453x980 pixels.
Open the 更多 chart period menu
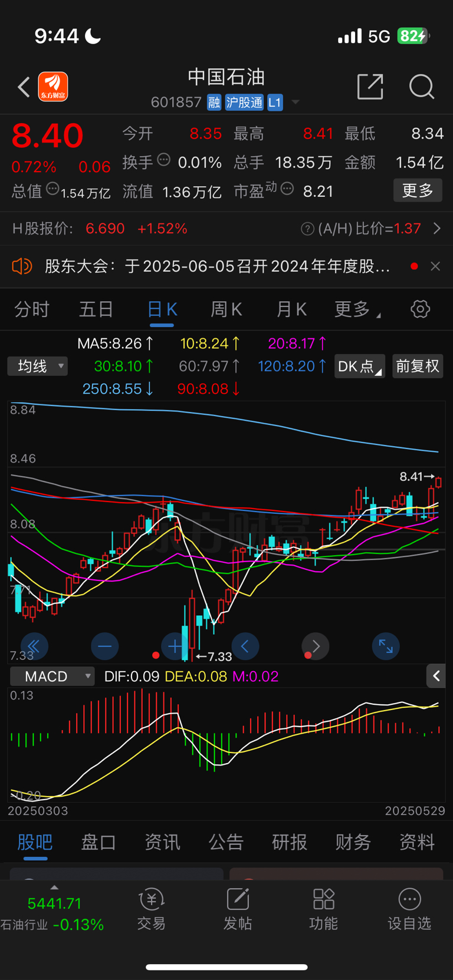pyautogui.click(x=357, y=309)
